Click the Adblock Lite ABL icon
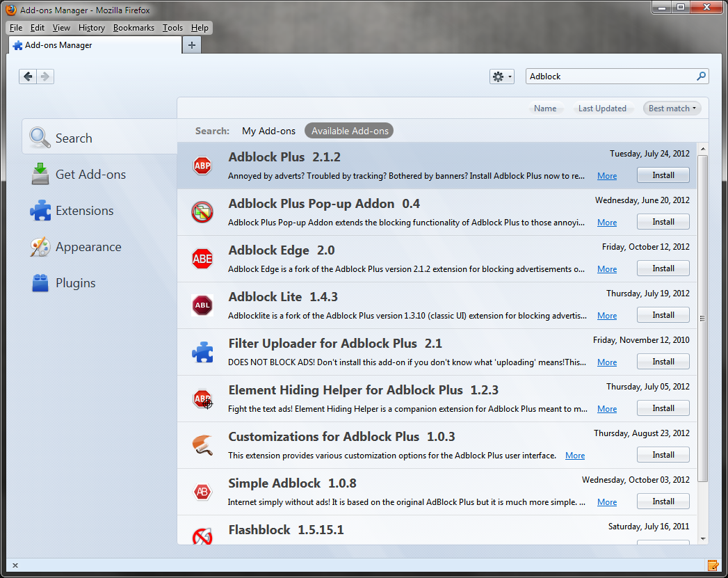Screen dimensions: 728x578 202,305
